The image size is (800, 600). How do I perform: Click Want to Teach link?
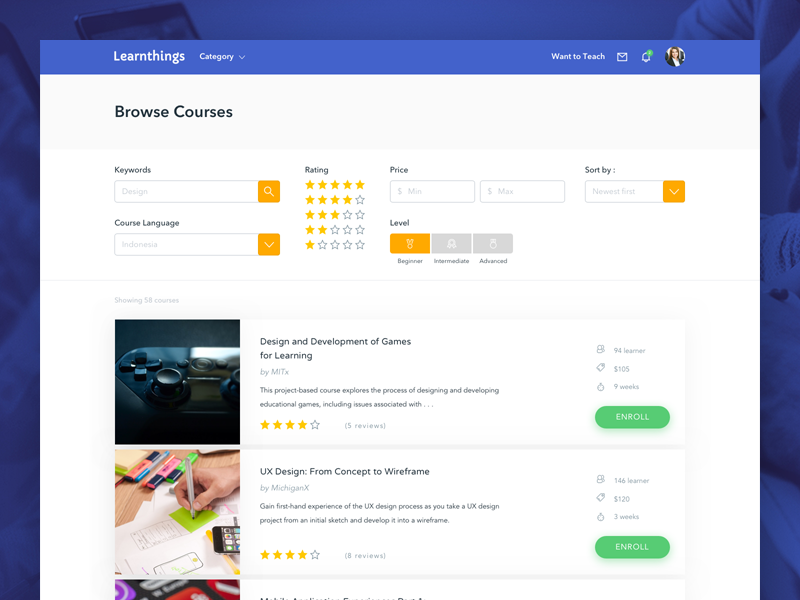point(578,57)
